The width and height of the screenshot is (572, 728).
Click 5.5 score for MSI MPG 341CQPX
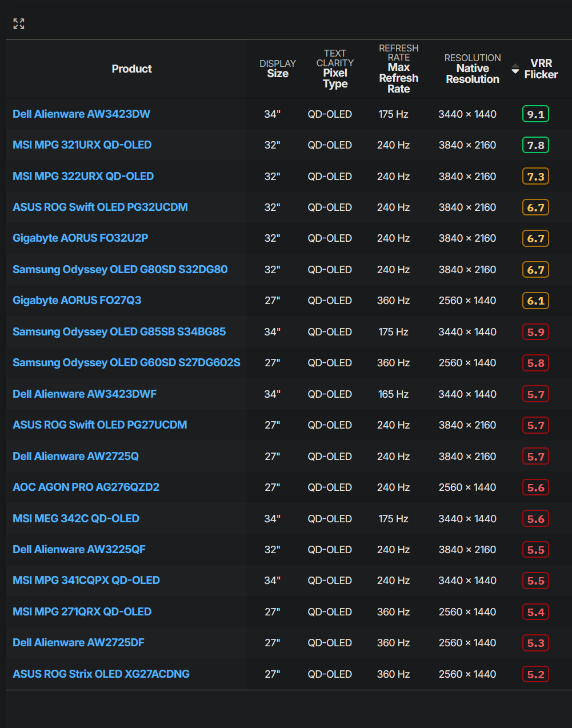[x=535, y=581]
